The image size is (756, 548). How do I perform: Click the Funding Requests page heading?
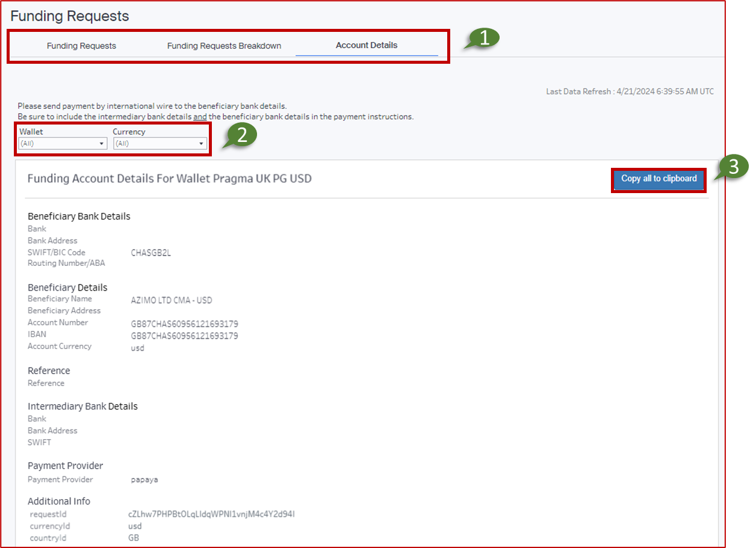pos(70,16)
